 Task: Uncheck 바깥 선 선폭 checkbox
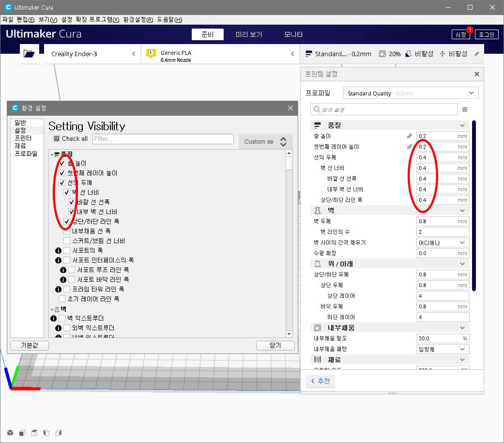(x=72, y=202)
